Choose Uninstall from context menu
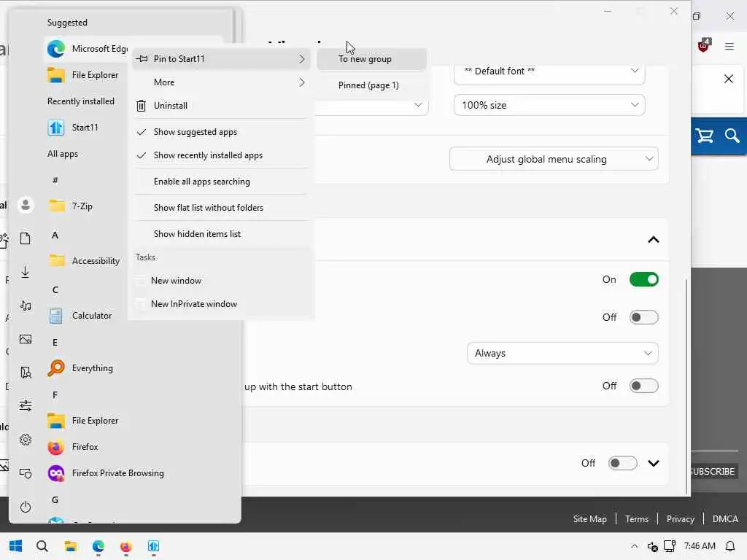Screen dimensions: 747x560 click(222, 106)
